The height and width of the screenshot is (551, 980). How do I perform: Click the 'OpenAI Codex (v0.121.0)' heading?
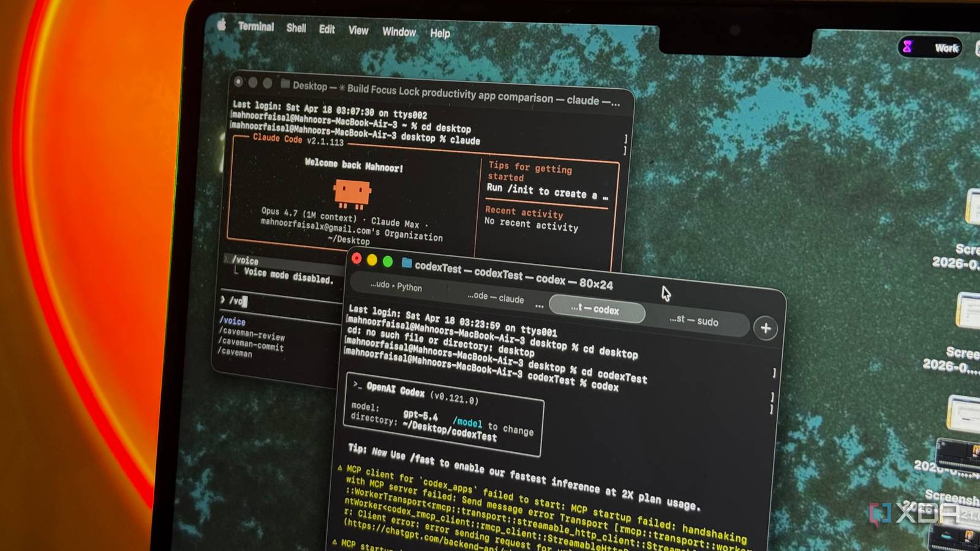(422, 392)
